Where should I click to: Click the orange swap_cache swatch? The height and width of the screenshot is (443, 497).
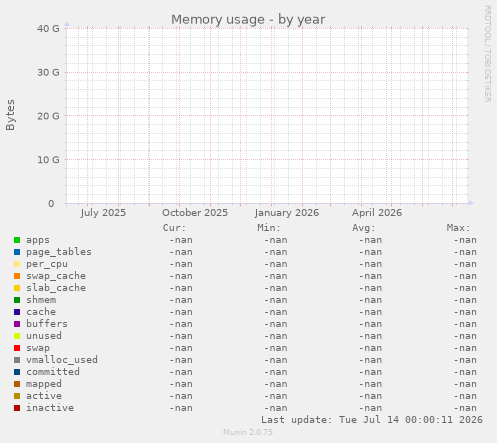17,276
